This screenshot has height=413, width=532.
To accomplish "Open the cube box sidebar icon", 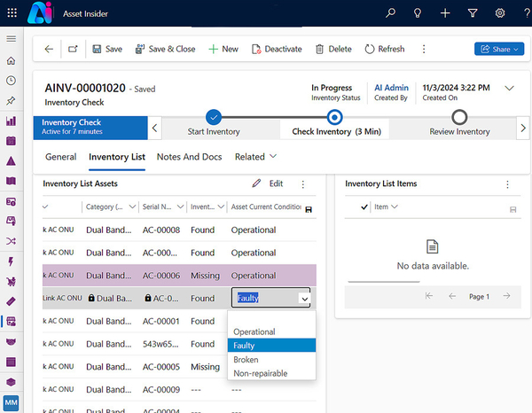I will 11,382.
